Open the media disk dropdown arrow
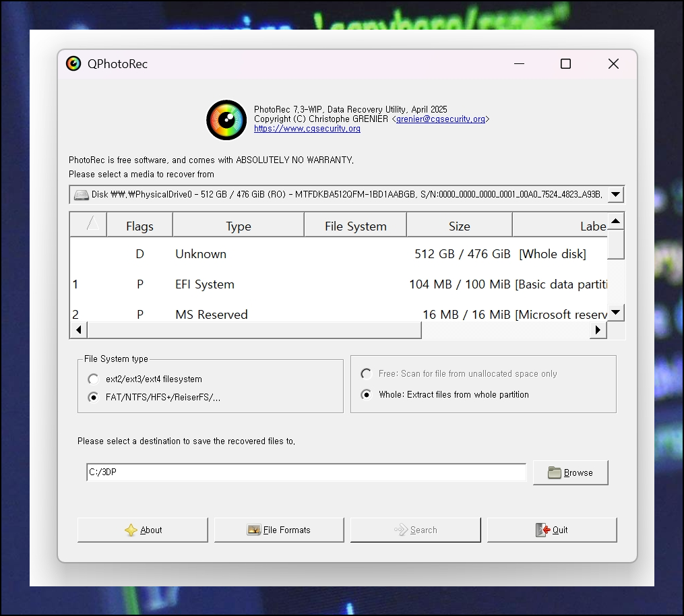Image resolution: width=684 pixels, height=616 pixels. pos(615,195)
